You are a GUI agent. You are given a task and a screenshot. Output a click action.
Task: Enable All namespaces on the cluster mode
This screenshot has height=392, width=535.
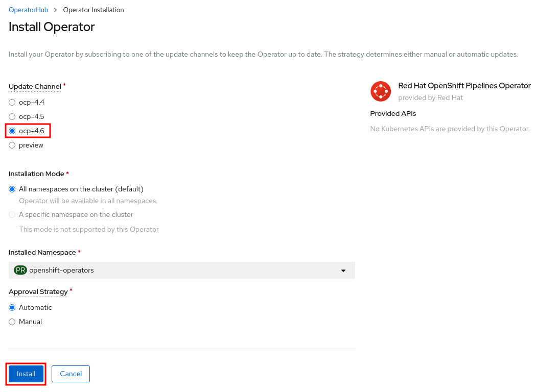pos(12,189)
